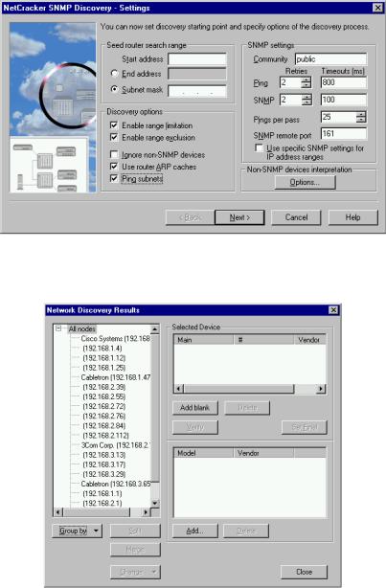
Task: Open Help in the Settings dialog
Action: point(353,217)
